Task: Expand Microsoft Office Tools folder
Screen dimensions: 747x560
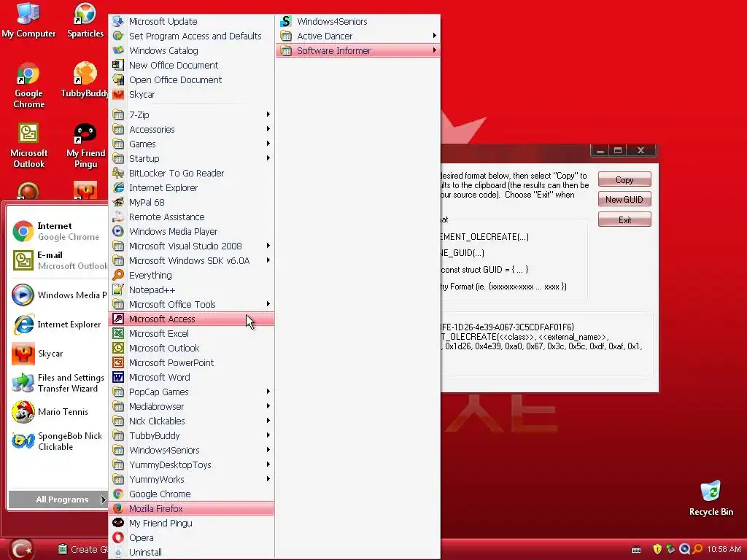Action: coord(192,304)
